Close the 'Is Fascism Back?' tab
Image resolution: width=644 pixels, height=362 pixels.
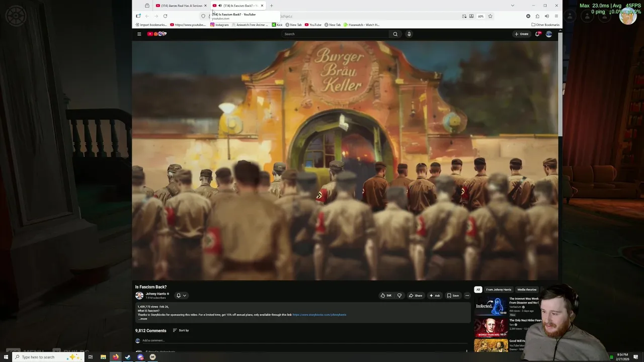(262, 6)
